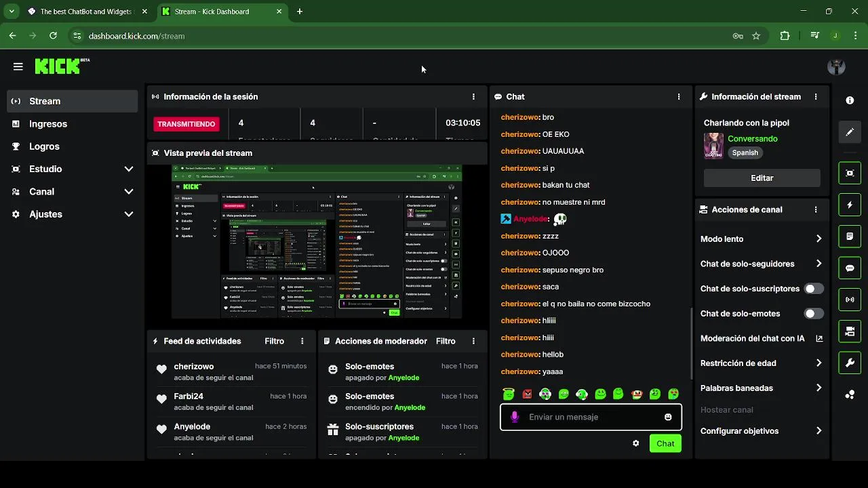Click the Enviar un mensaje input field
868x488 pixels.
pyautogui.click(x=591, y=417)
